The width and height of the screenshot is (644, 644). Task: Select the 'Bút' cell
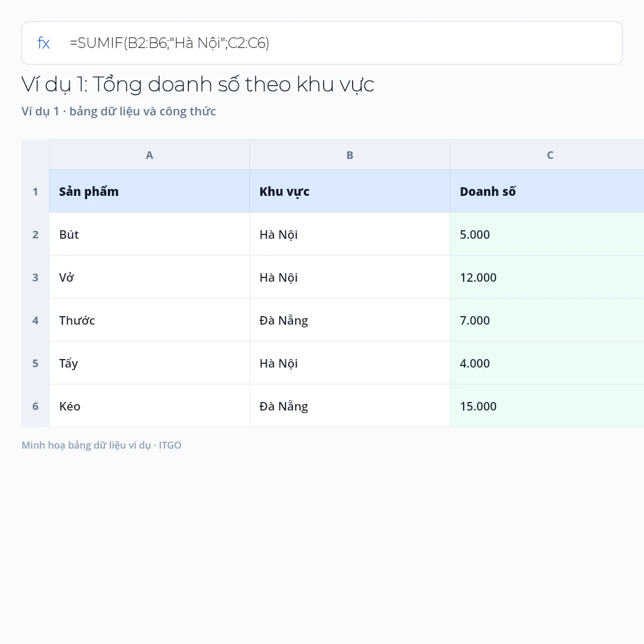(150, 235)
